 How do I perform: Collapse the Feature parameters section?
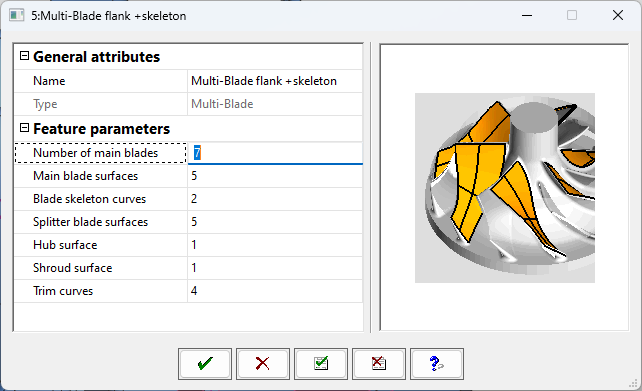click(25, 128)
